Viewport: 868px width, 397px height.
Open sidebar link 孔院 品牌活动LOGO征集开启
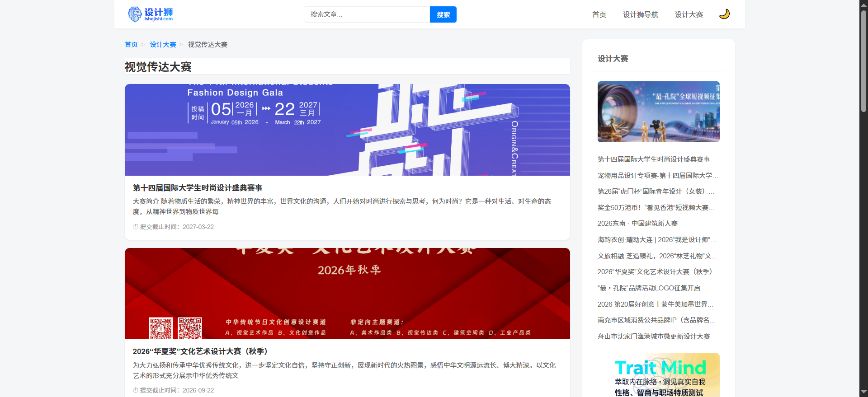point(649,288)
